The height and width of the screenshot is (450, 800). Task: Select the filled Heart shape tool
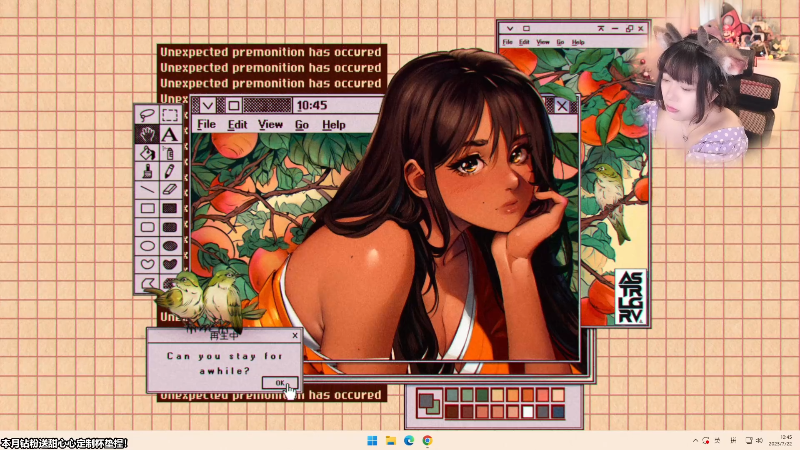coord(170,264)
